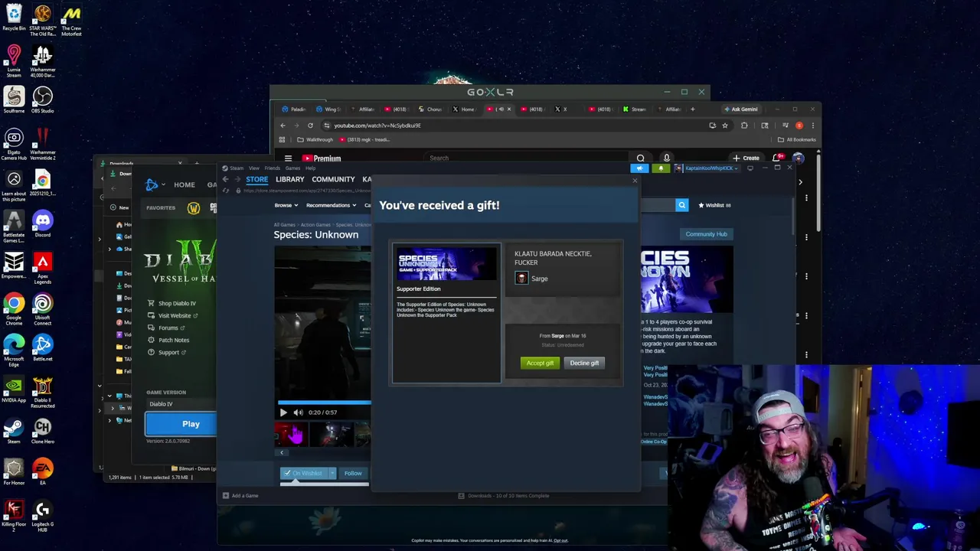This screenshot has height=551, width=980.
Task: Bookmark the page with Chrome star icon
Action: [x=724, y=126]
